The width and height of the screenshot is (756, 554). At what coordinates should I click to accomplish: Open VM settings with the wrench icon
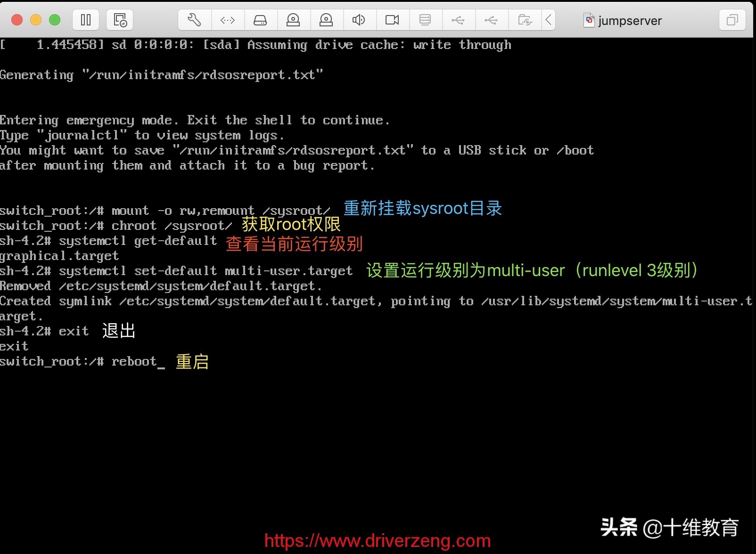[x=194, y=20]
